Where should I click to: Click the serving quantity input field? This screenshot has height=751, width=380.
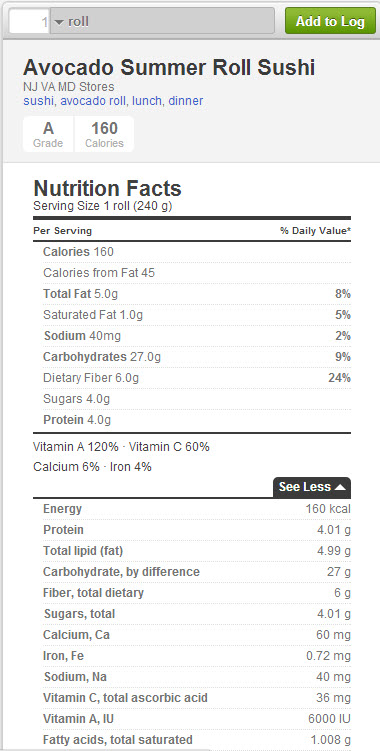(x=30, y=22)
